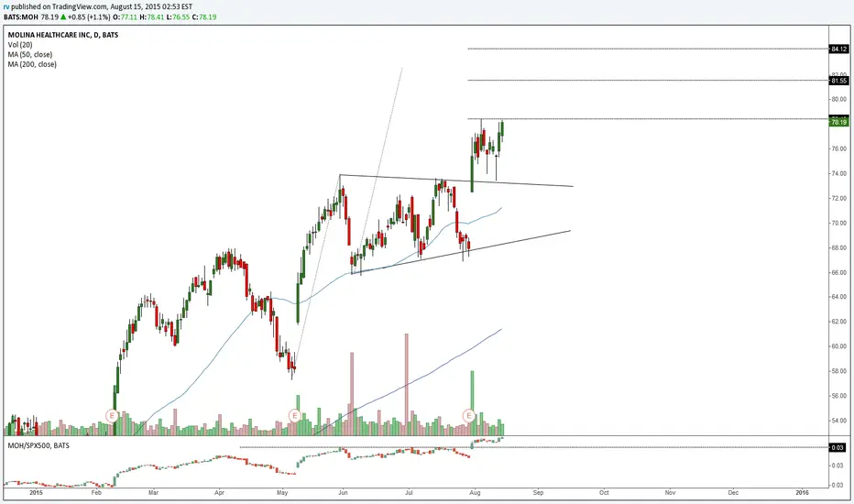The image size is (854, 504).
Task: Click the MA (50, close) indicator label
Action: [30, 54]
